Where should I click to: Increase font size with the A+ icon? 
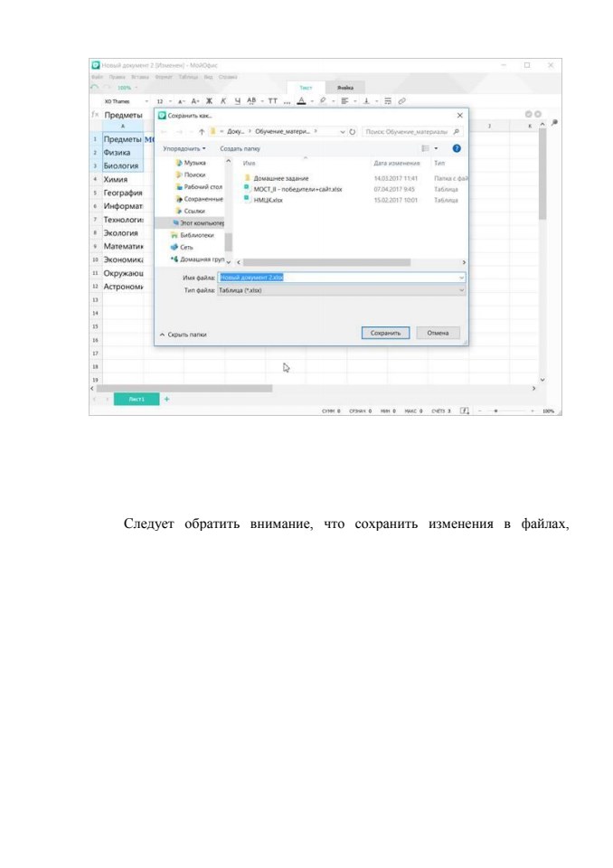(195, 101)
